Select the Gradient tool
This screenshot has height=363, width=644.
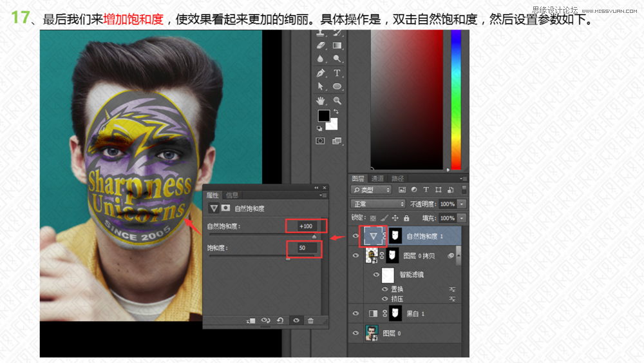point(337,46)
